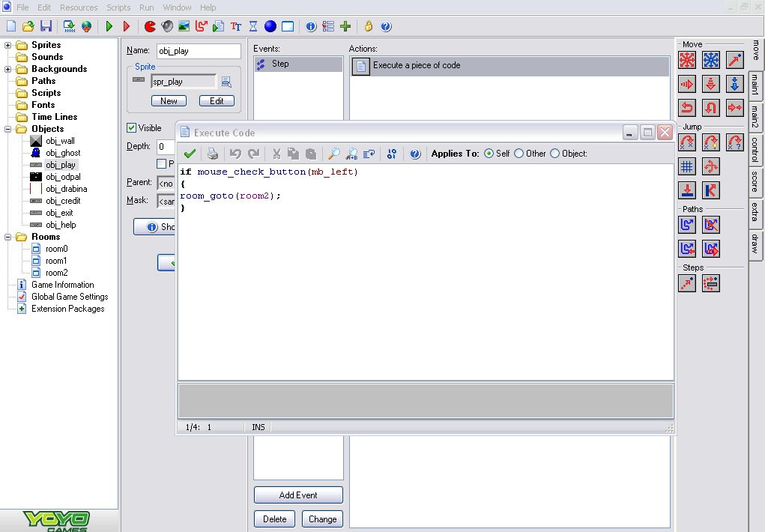Expand the Sprites folder
765x532 pixels.
coord(7,45)
